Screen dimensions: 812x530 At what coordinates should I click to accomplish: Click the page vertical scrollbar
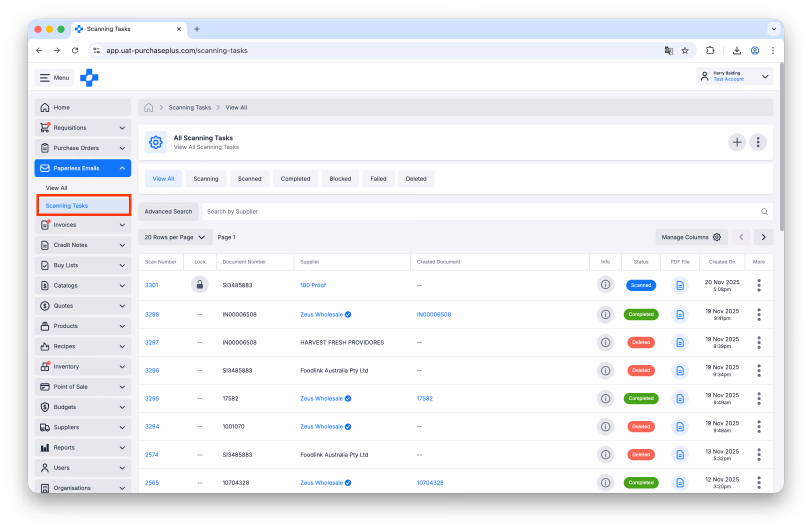click(x=781, y=147)
